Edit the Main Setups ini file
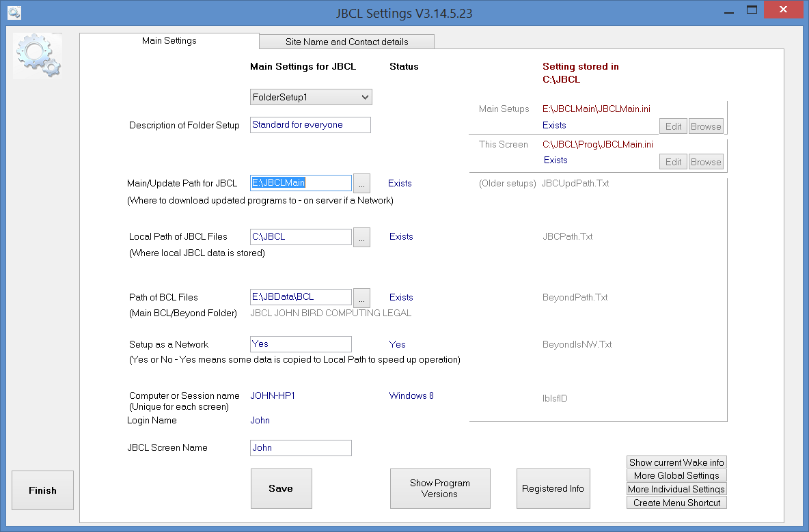 pyautogui.click(x=673, y=126)
